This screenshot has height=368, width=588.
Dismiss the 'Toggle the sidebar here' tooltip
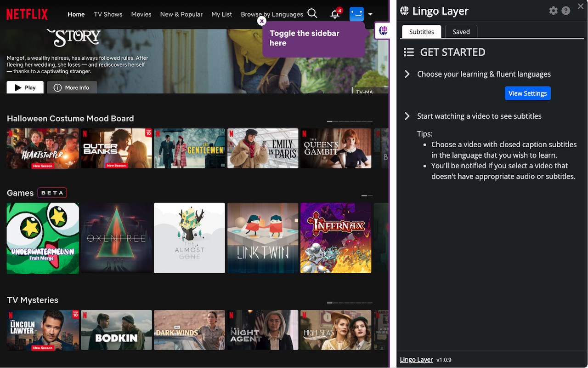(261, 21)
